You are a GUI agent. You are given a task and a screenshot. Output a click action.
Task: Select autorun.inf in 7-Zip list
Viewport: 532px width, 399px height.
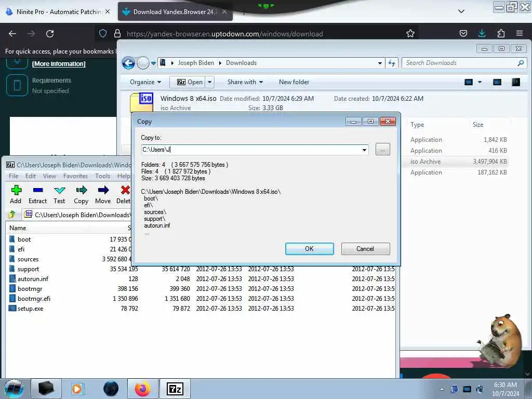[33, 279]
